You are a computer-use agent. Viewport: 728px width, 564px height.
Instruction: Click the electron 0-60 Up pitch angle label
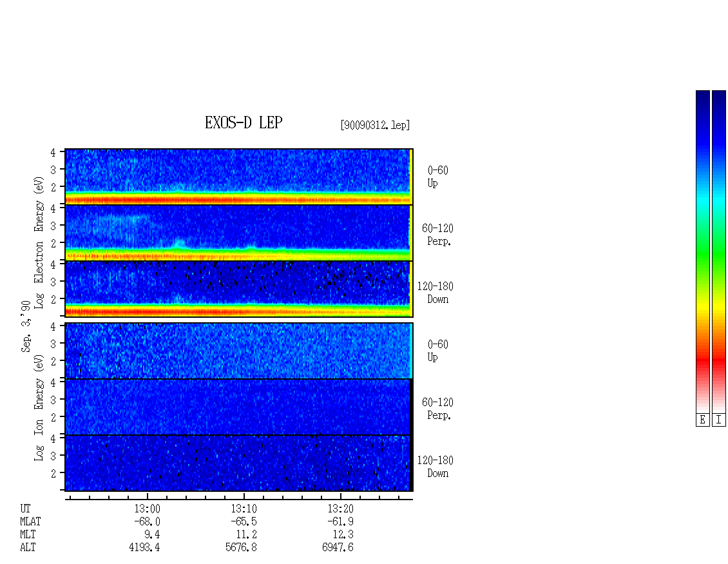(437, 177)
